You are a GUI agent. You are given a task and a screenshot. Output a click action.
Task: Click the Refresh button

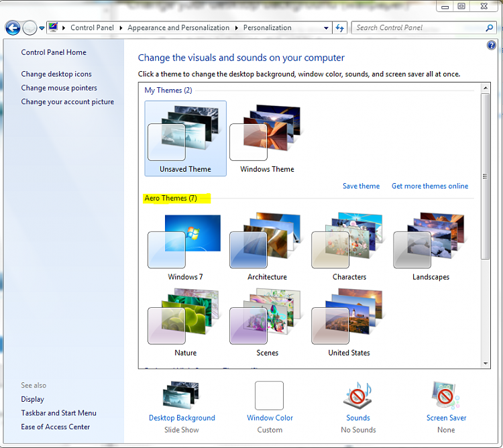pyautogui.click(x=340, y=28)
